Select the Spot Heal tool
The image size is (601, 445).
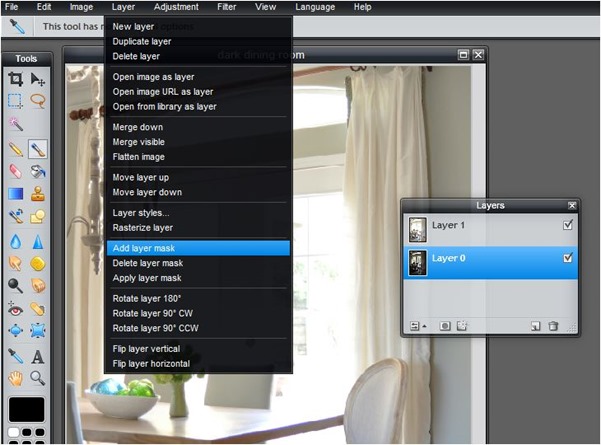(x=38, y=309)
